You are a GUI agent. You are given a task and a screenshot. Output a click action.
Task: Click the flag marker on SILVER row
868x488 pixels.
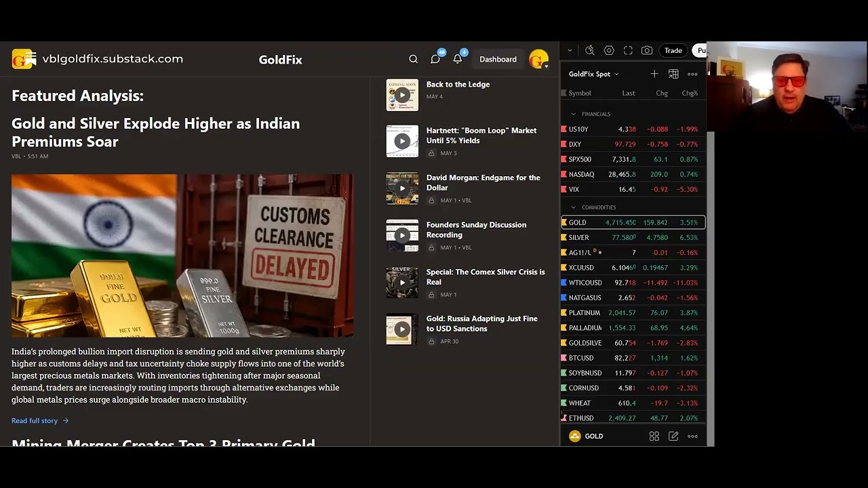(x=564, y=237)
